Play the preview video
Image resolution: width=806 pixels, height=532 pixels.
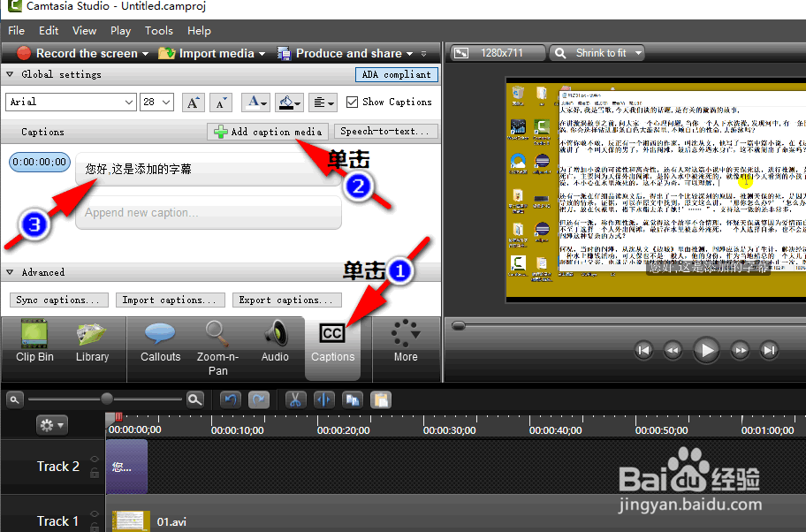(706, 350)
